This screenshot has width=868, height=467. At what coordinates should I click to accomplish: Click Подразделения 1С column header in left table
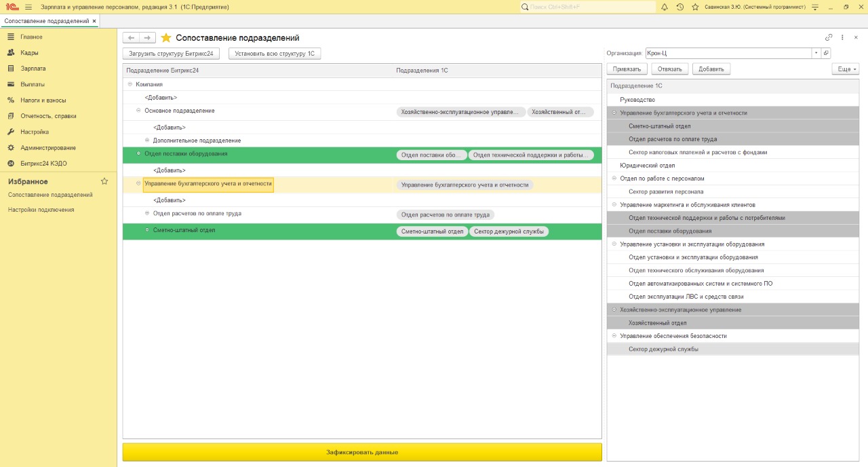[x=497, y=71]
